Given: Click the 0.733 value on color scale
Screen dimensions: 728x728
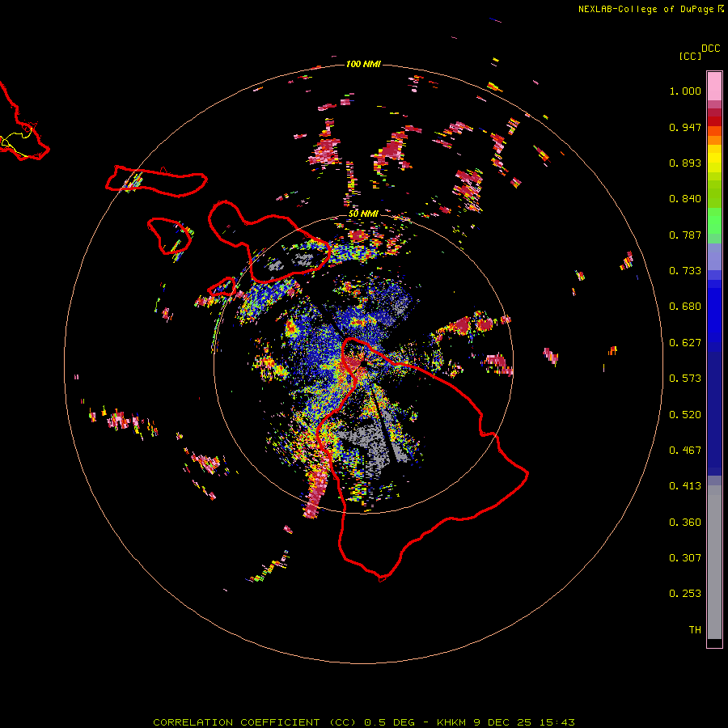Looking at the screenshot, I should [685, 271].
